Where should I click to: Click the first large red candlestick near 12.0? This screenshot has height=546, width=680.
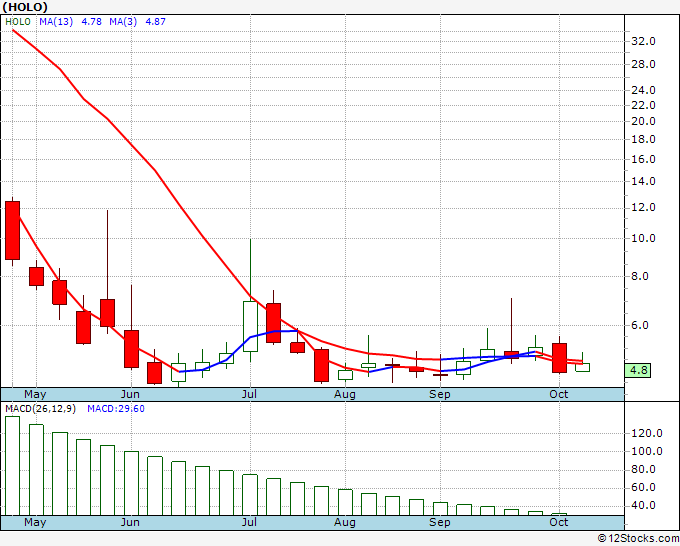point(13,231)
